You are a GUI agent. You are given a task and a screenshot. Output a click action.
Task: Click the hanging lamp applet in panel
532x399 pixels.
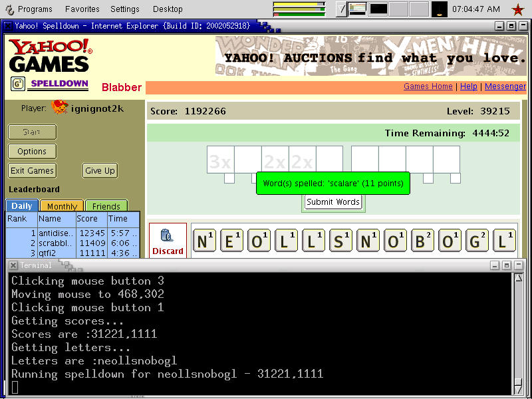pos(440,9)
